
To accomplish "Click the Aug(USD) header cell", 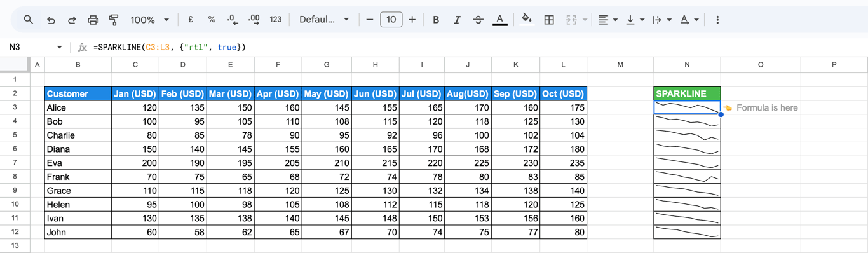I will click(468, 93).
